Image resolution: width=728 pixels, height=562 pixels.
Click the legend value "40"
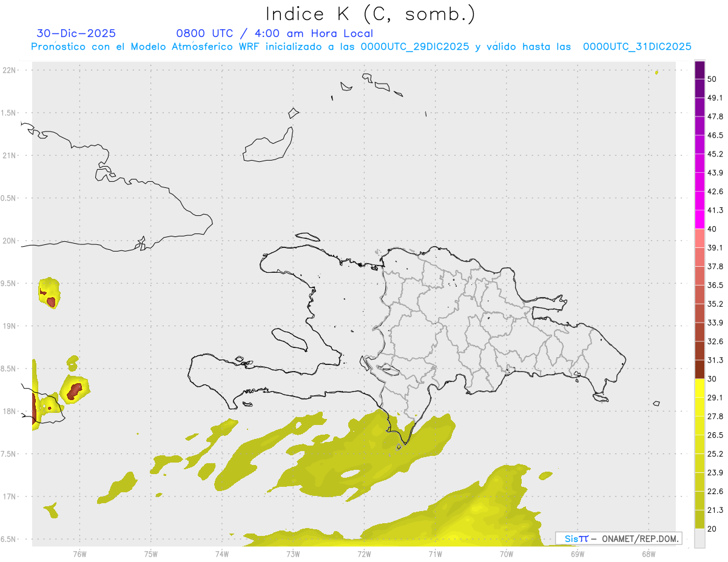click(x=712, y=229)
